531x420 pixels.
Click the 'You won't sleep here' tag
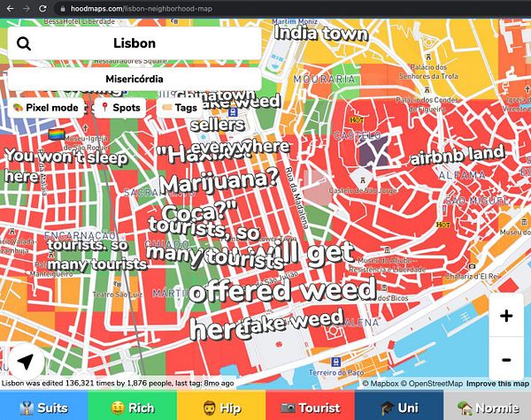pos(66,166)
